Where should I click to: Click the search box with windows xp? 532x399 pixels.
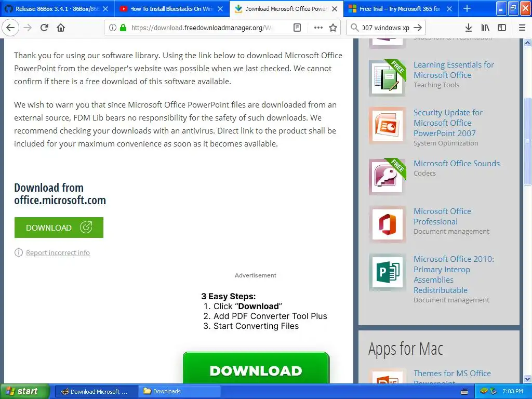coord(385,28)
